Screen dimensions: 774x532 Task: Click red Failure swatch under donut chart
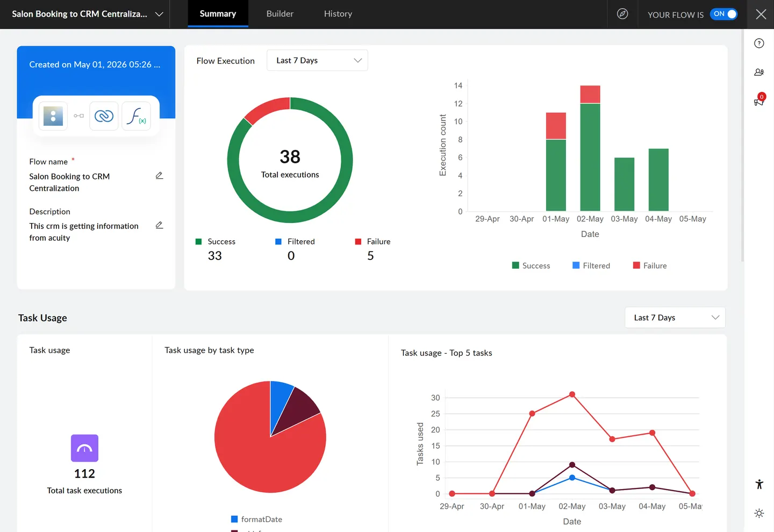(x=358, y=242)
